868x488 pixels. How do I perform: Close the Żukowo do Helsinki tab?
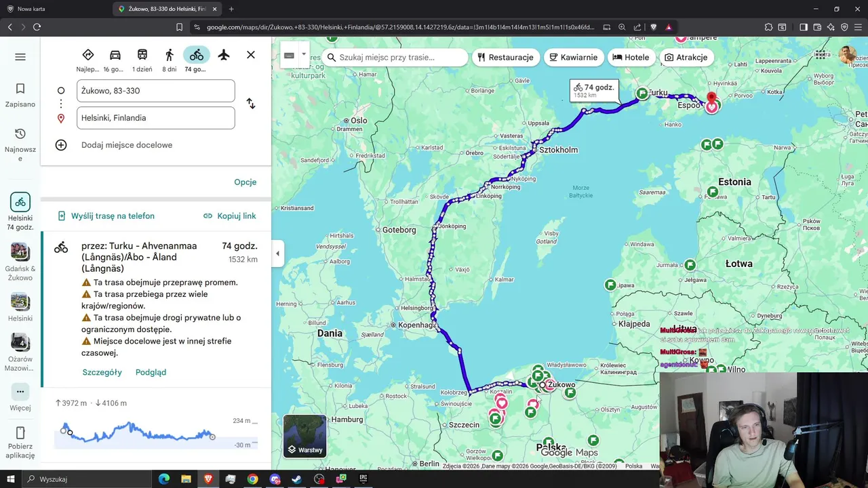(215, 9)
